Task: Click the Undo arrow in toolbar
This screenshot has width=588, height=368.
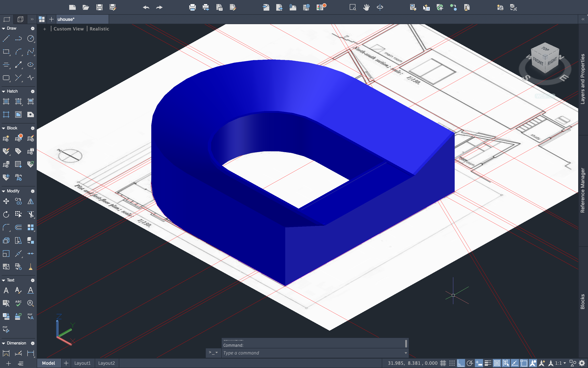Action: (x=146, y=7)
